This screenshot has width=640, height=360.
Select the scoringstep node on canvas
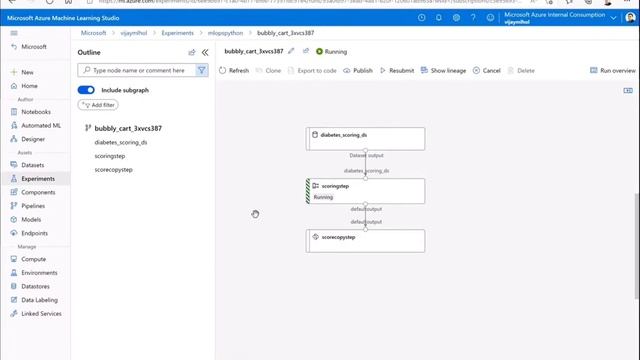(365, 191)
